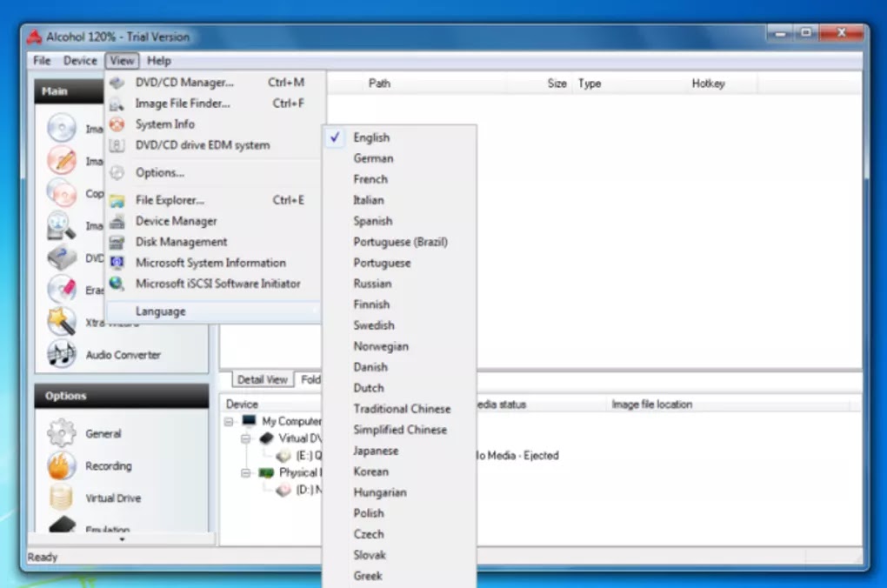Open the DVD/CD Manager menu icon
Image resolution: width=887 pixels, height=588 pixels.
click(x=117, y=83)
